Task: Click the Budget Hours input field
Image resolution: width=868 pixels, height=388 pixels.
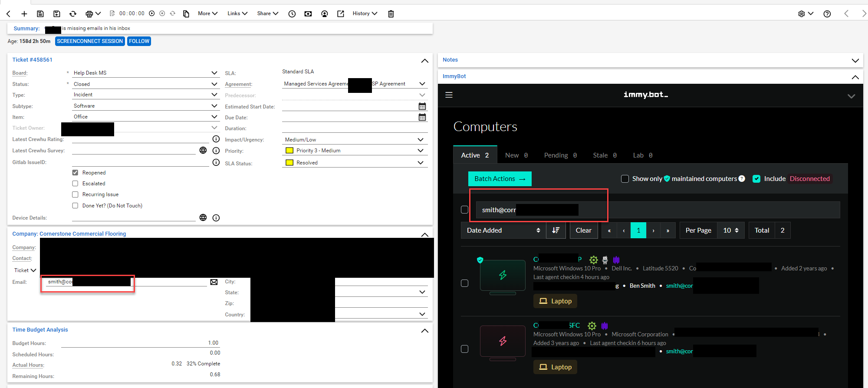Action: pyautogui.click(x=140, y=343)
